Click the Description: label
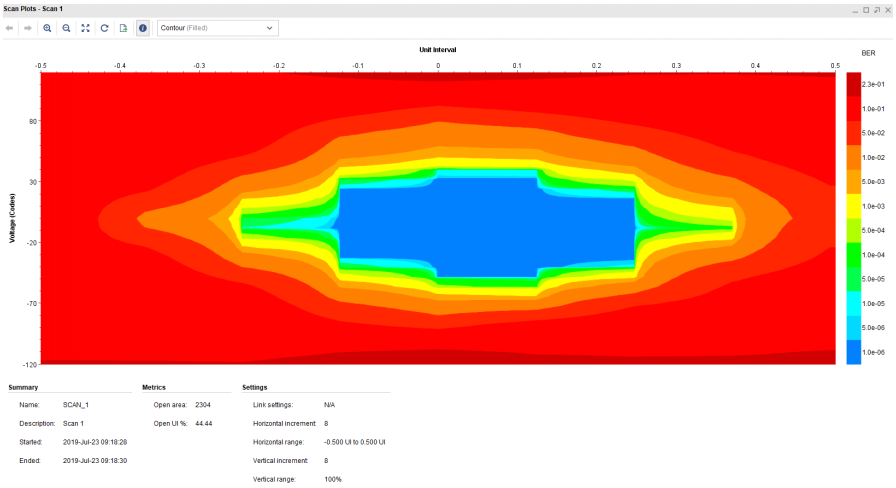The width and height of the screenshot is (896, 488). pos(37,423)
